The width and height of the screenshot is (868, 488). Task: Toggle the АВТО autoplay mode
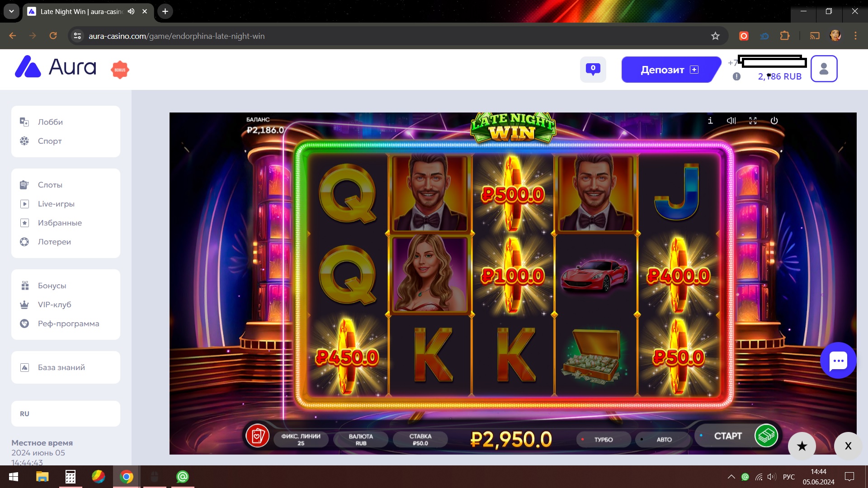pos(664,439)
